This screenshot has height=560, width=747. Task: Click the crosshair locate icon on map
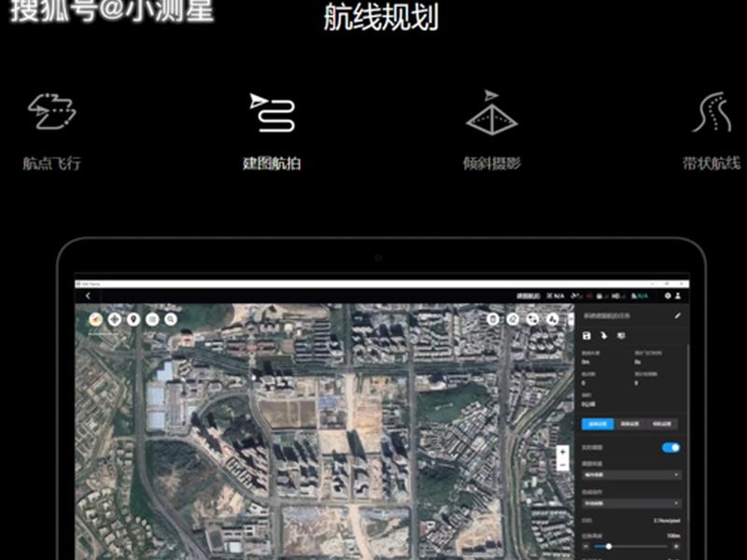(x=114, y=319)
